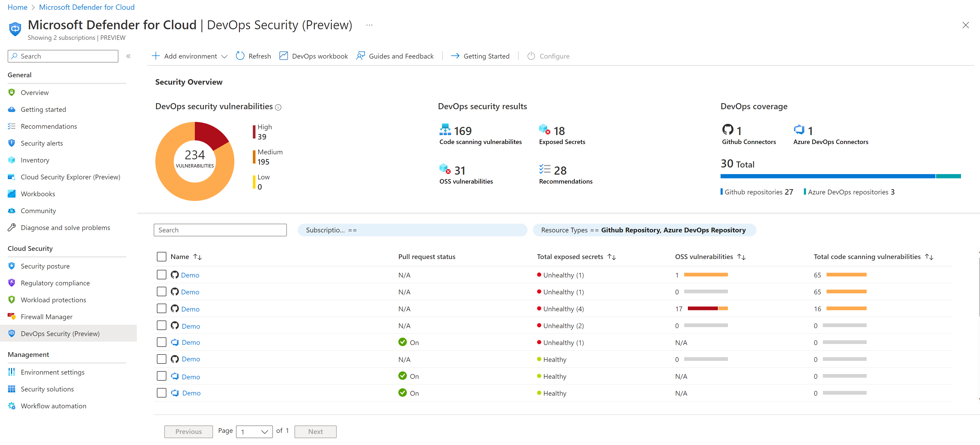The height and width of the screenshot is (445, 980).
Task: Toggle the select-all checkbox beside Name header
Action: (x=162, y=257)
